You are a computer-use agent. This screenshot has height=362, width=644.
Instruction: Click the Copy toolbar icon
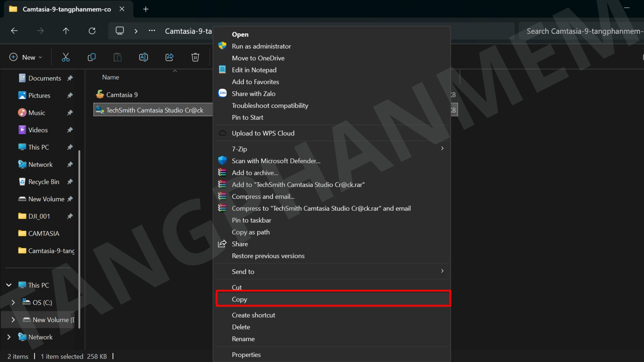[x=92, y=57]
